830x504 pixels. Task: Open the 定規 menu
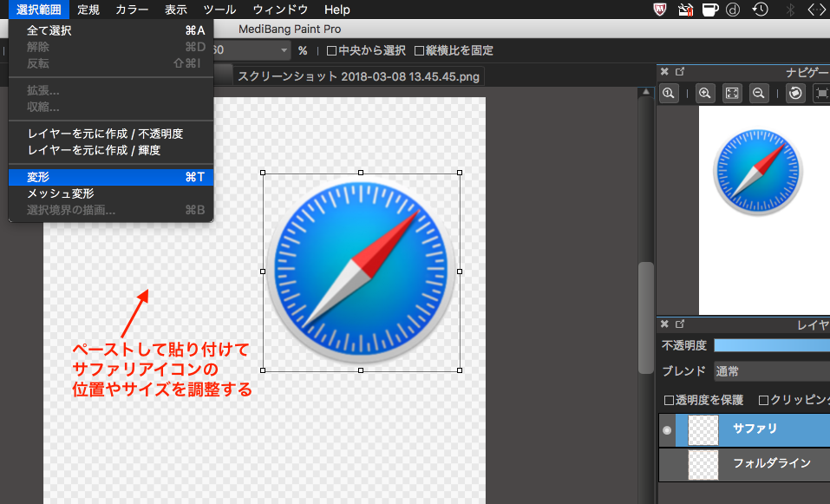tap(88, 10)
